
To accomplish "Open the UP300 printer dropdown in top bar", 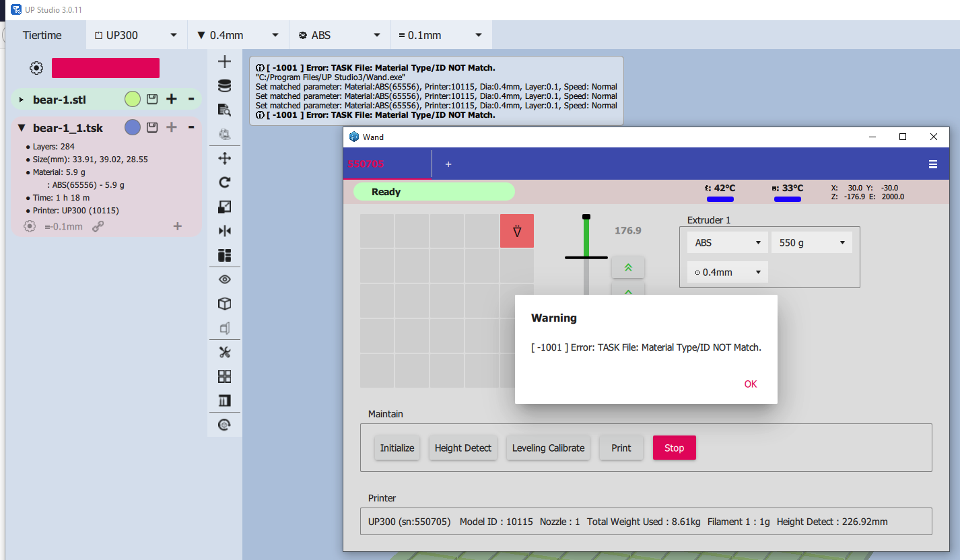I will (x=137, y=35).
